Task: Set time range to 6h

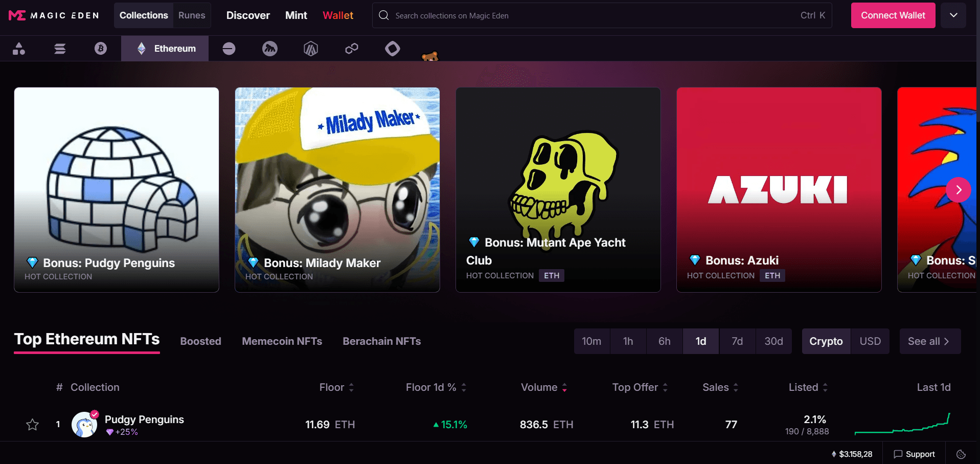Action: point(665,341)
